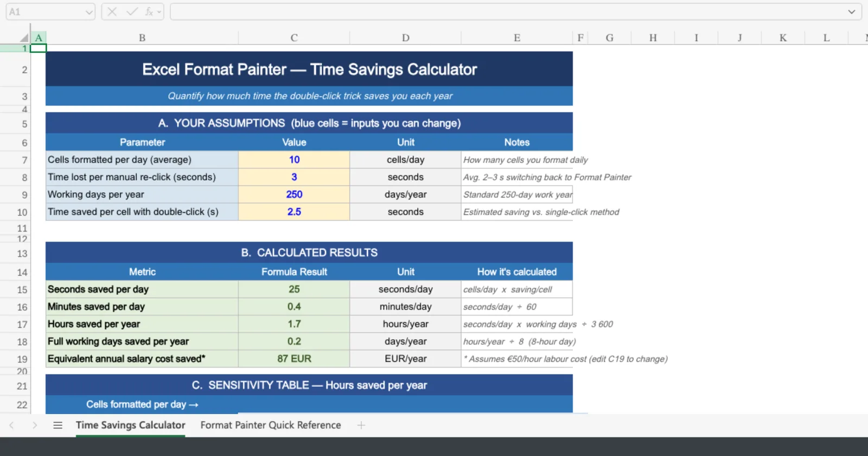Click 'Equivalent annual salary cost saved*' label
This screenshot has height=456, width=868.
[142, 359]
